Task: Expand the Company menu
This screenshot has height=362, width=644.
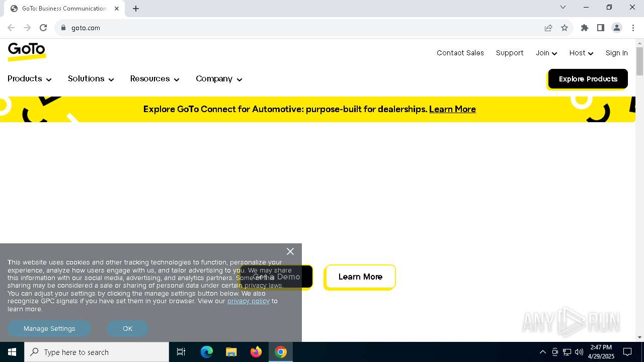Action: (x=219, y=79)
